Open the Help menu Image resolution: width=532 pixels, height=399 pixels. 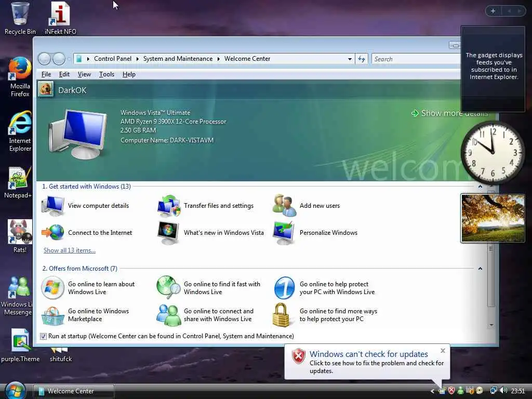tap(129, 74)
